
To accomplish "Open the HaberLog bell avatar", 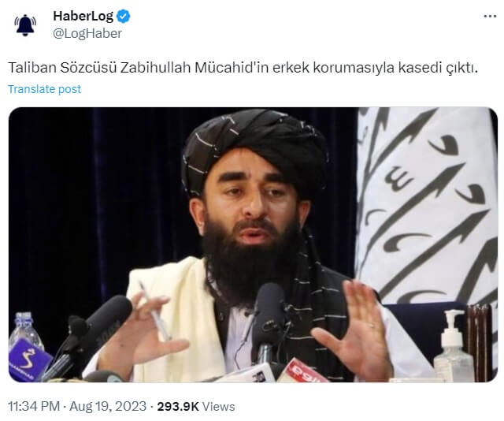I will tap(25, 24).
